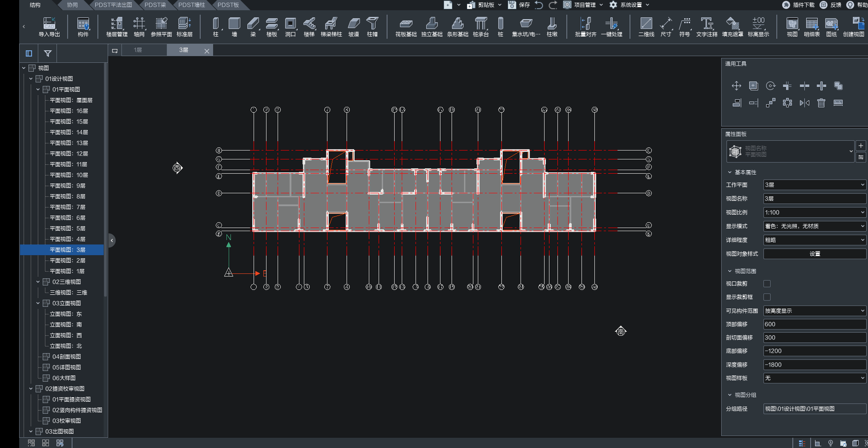Screen dimensions: 868x448
Task: Choose the 条形基础 strip foundation tool
Action: (x=458, y=27)
